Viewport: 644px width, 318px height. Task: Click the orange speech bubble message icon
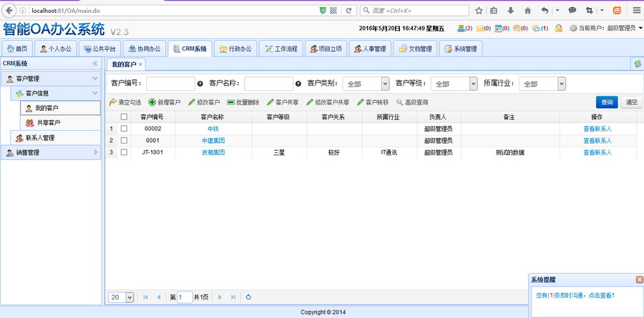point(517,29)
